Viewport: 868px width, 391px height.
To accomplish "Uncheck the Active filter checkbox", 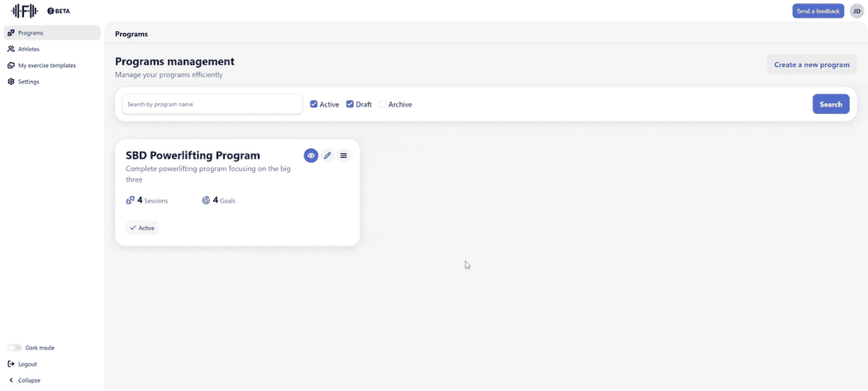I will 314,104.
